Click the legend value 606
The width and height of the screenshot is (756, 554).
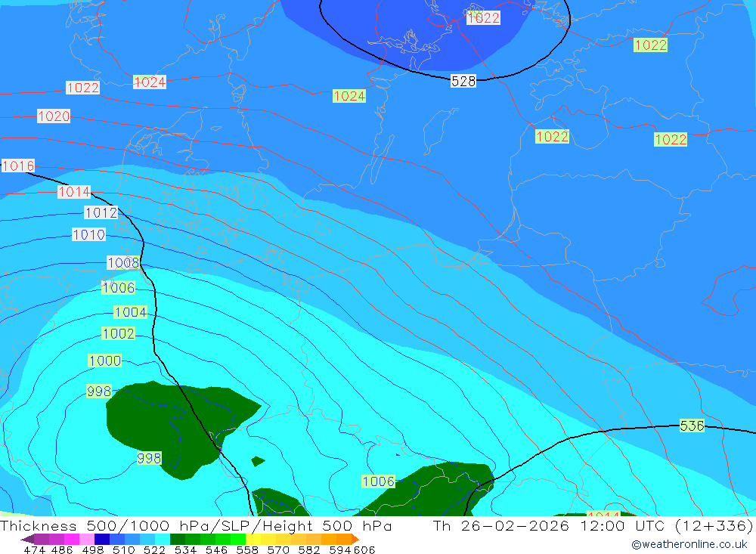tap(364, 549)
